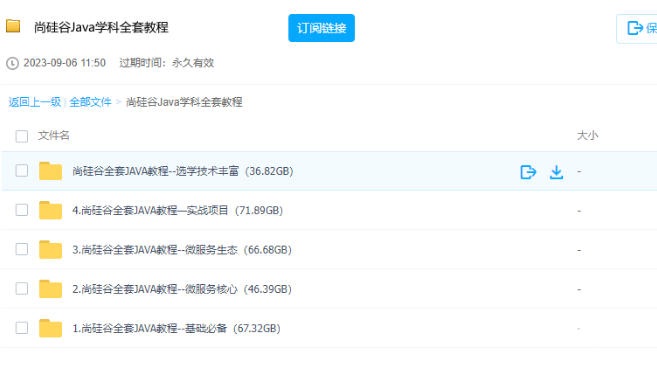Image resolution: width=657 pixels, height=367 pixels.
Task: Click the 订阅链接 subscribe button
Action: (321, 28)
